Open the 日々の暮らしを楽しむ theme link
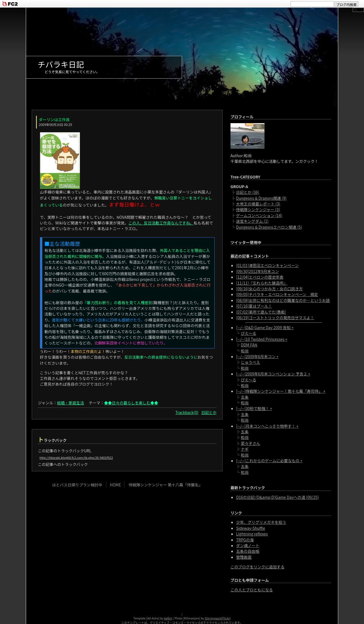 point(131,403)
